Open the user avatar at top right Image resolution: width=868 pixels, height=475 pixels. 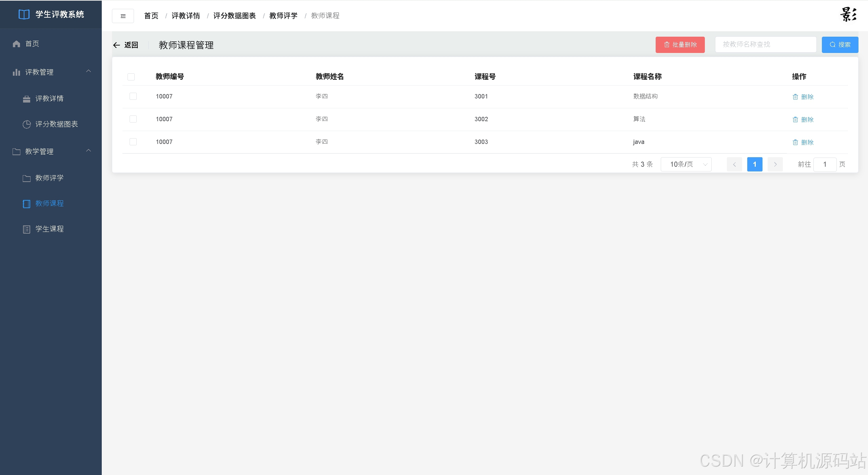pyautogui.click(x=848, y=15)
